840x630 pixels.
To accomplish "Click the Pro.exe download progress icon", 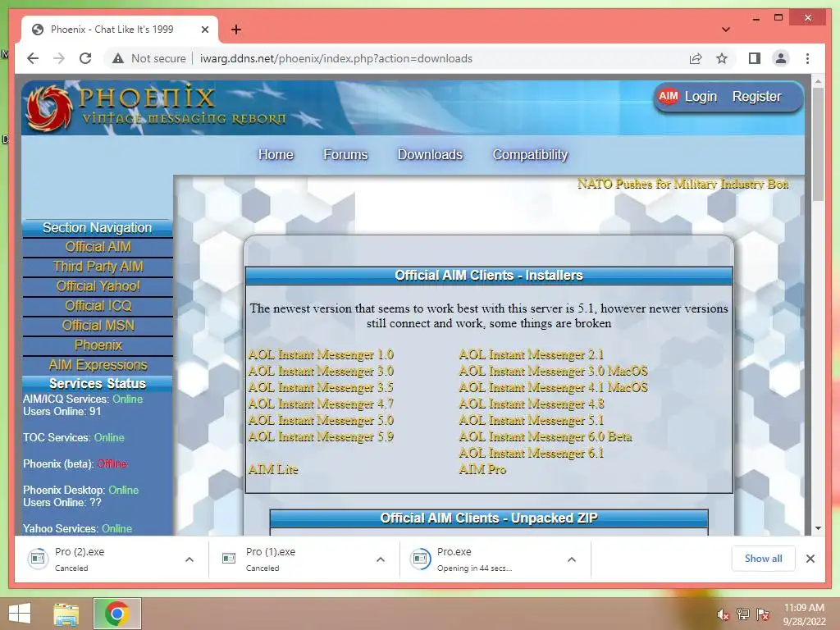I will point(420,559).
